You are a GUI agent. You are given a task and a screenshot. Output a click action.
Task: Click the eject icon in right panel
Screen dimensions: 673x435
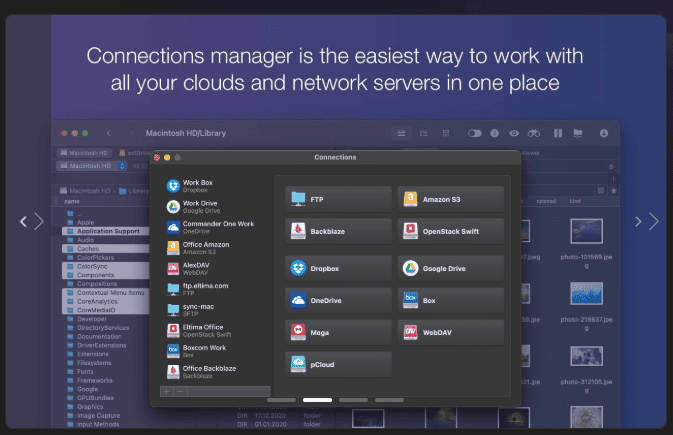pos(611,166)
